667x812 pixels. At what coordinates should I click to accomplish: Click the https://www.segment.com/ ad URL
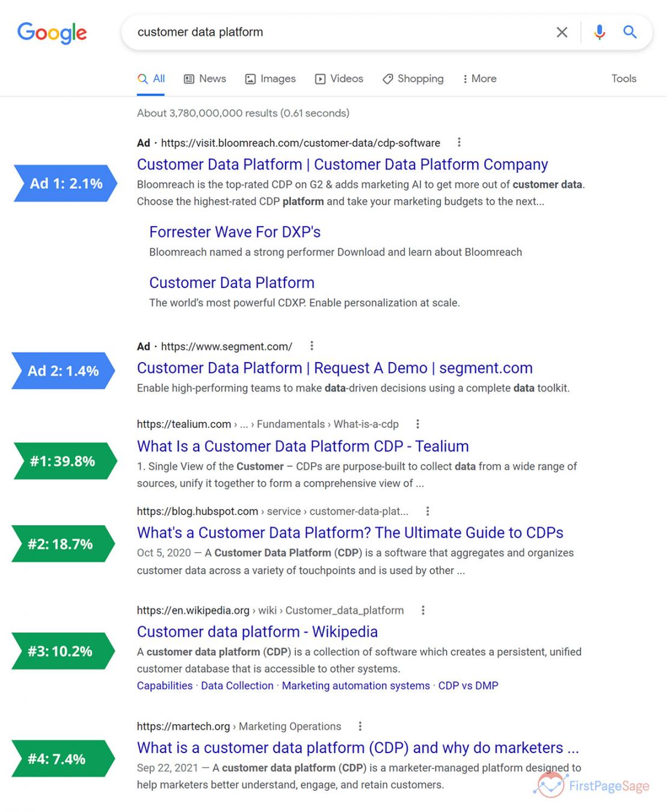click(226, 346)
